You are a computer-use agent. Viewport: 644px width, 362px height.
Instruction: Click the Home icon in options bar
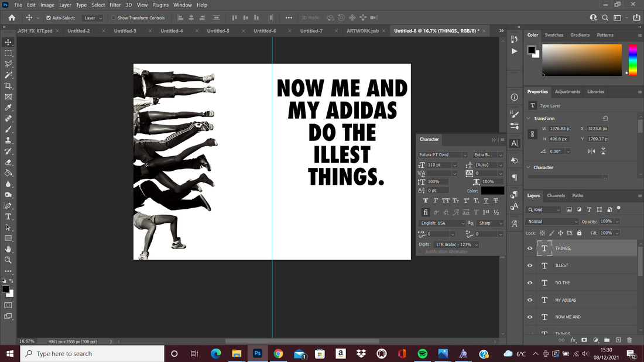(12, 18)
